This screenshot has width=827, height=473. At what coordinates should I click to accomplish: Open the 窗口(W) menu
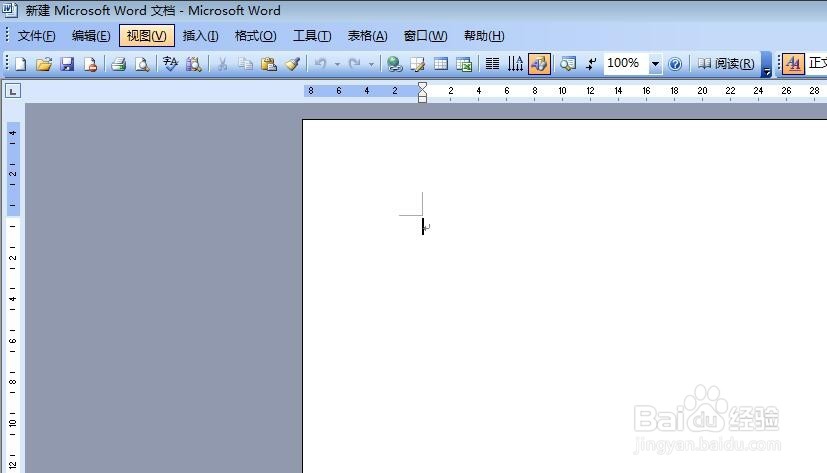(x=425, y=36)
